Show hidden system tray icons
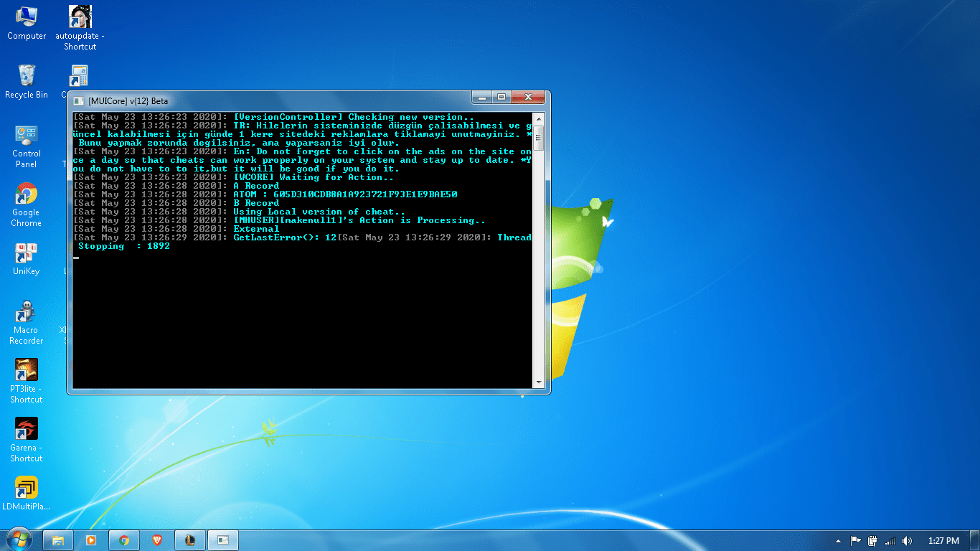Screen dimensions: 980x551 click(838, 540)
